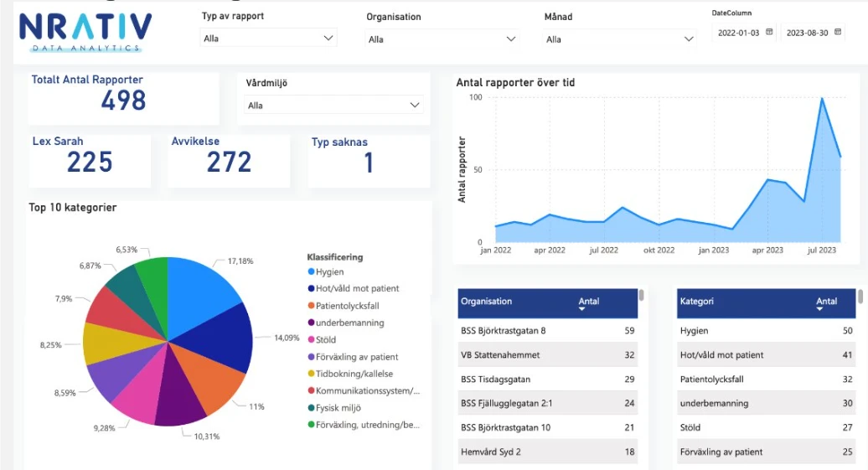Open the start date calendar picker icon

[769, 32]
